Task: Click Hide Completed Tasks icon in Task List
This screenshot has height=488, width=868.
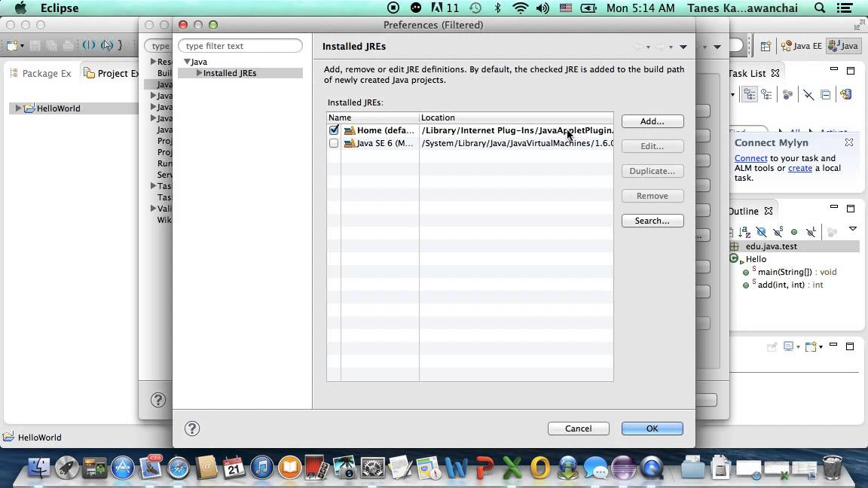Action: pos(808,95)
